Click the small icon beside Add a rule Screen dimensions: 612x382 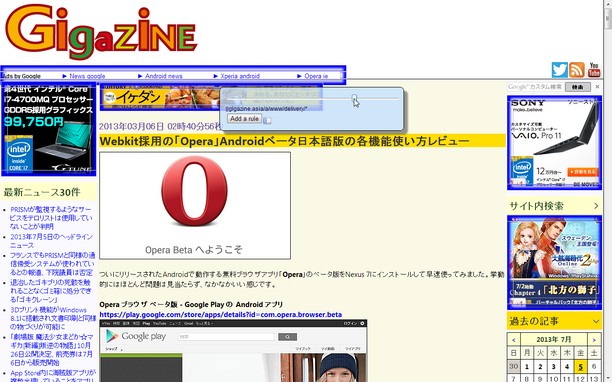pos(267,120)
